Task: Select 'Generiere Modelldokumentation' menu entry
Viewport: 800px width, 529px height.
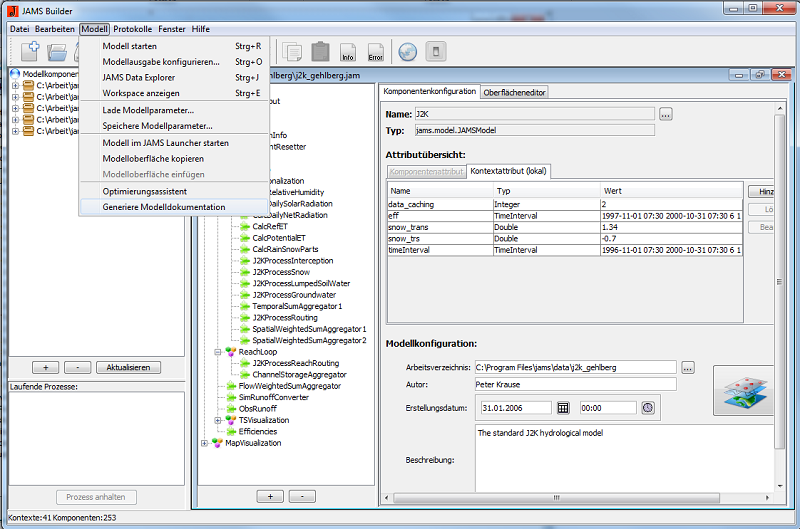Action: 164,207
